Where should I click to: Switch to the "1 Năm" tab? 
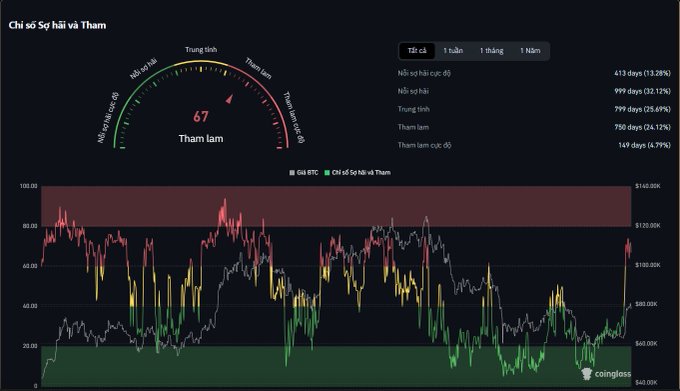pyautogui.click(x=530, y=51)
